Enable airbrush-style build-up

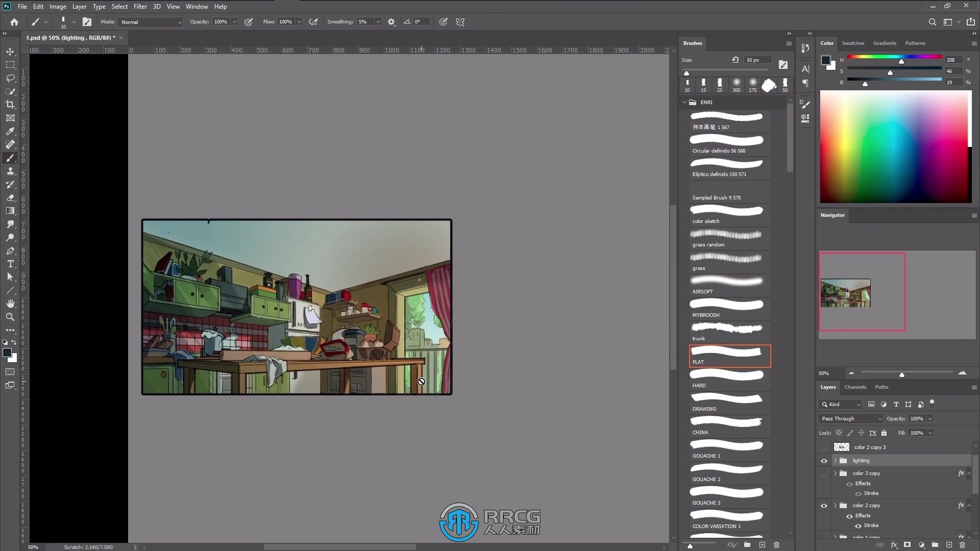(313, 22)
